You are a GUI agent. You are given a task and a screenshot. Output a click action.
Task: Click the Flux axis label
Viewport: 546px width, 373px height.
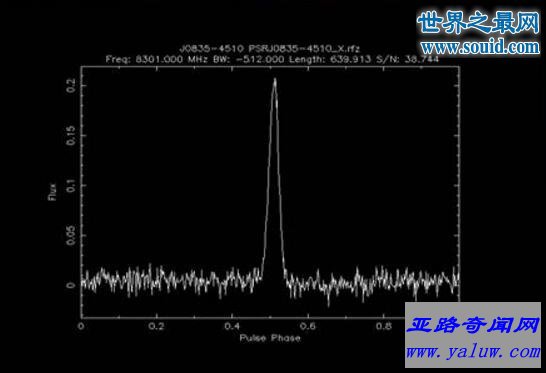click(52, 192)
